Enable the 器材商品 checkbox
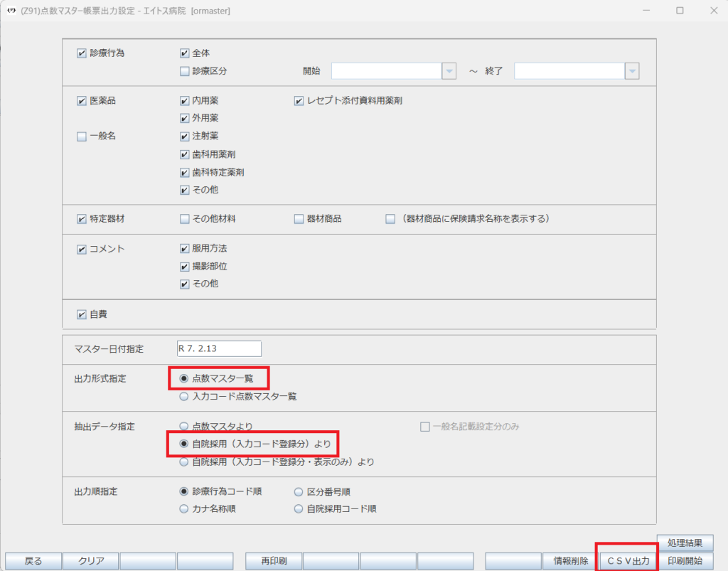The image size is (728, 571). [x=298, y=219]
